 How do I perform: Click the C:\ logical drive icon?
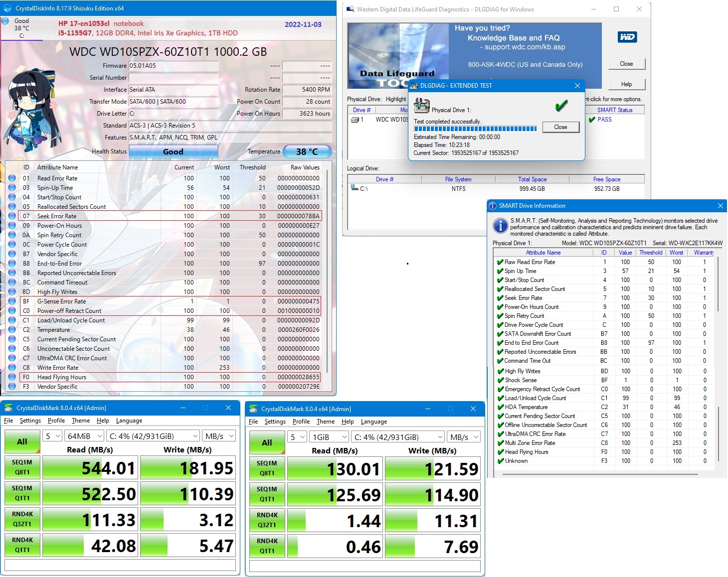click(x=355, y=188)
